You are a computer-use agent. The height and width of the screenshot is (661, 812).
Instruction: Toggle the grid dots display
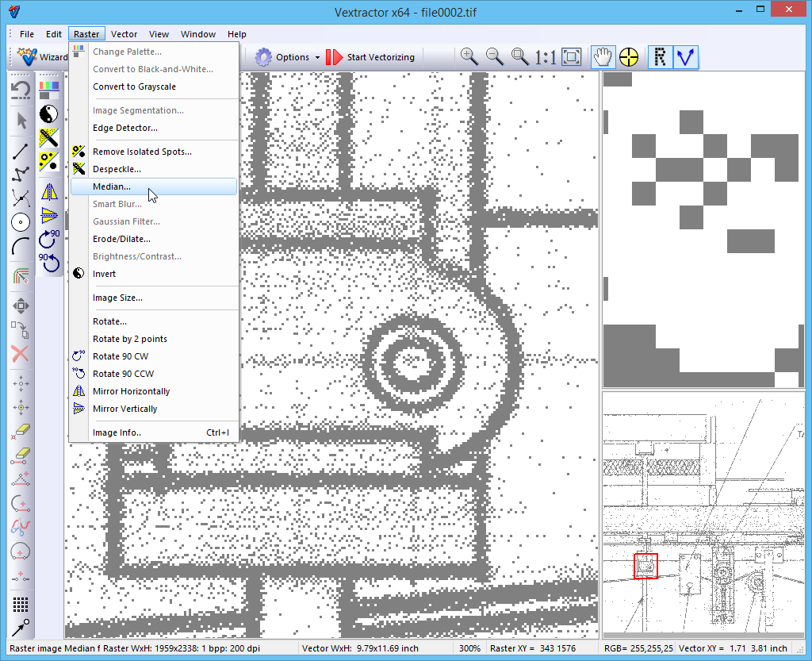pos(21,605)
